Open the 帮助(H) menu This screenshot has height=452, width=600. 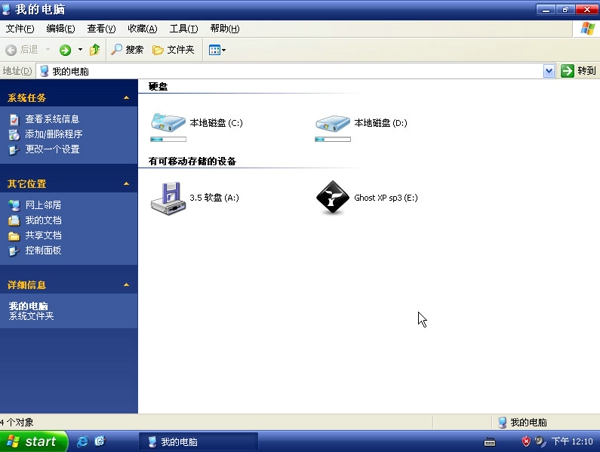pos(225,29)
